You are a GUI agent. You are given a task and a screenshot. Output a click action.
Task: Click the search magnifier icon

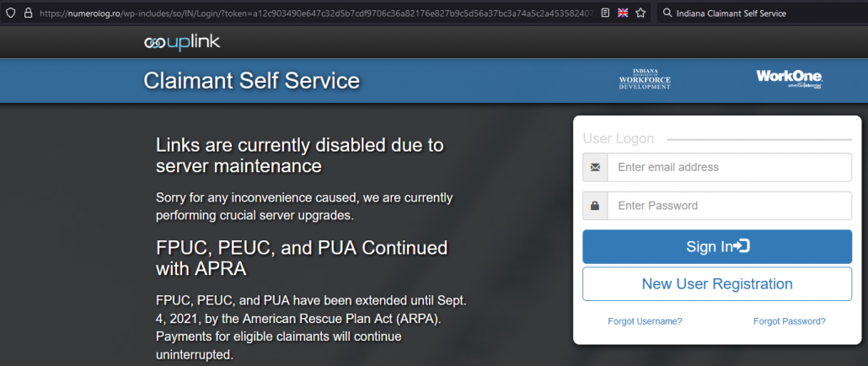click(x=667, y=13)
